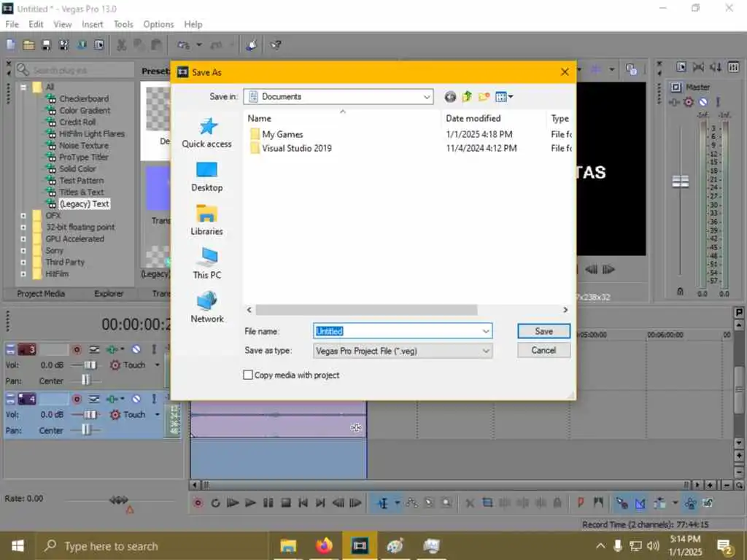Click the Undo icon in the toolbar
Viewport: 747px width, 560px height.
point(183,44)
